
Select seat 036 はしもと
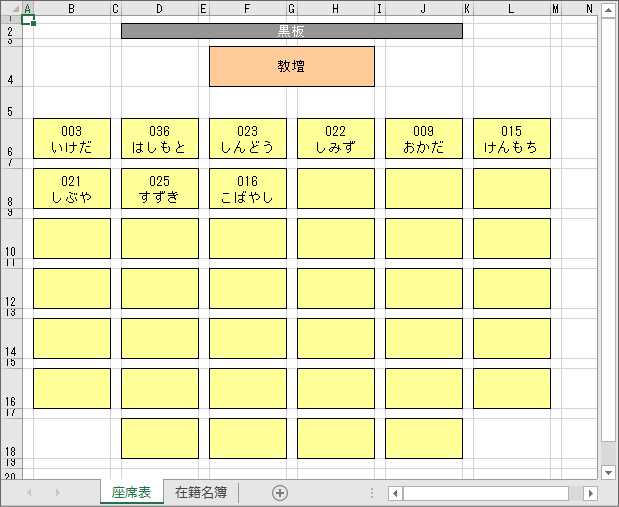pos(159,139)
